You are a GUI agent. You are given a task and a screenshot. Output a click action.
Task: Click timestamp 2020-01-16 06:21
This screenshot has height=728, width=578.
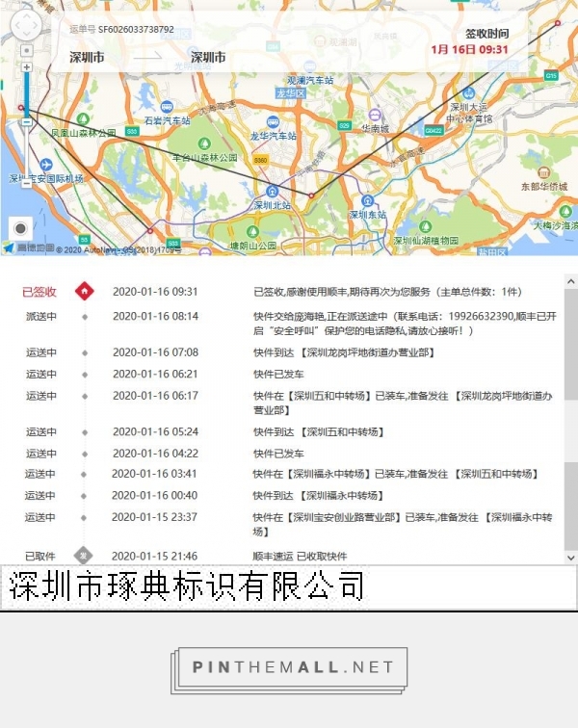(x=155, y=374)
